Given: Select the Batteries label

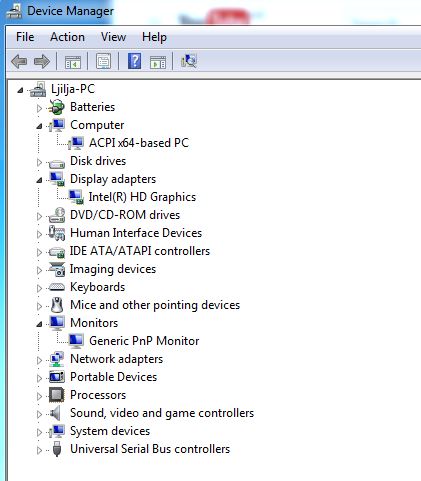Looking at the screenshot, I should (92, 107).
